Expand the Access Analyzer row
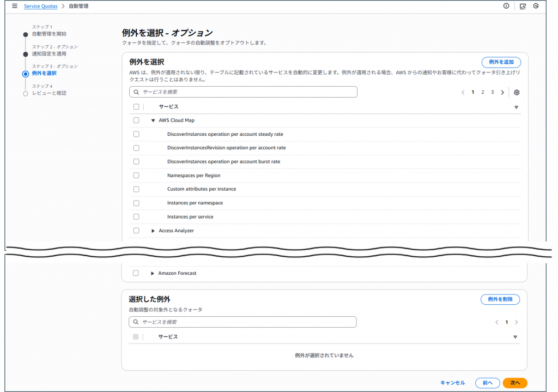Screen dimensions: 558x392 (x=153, y=231)
